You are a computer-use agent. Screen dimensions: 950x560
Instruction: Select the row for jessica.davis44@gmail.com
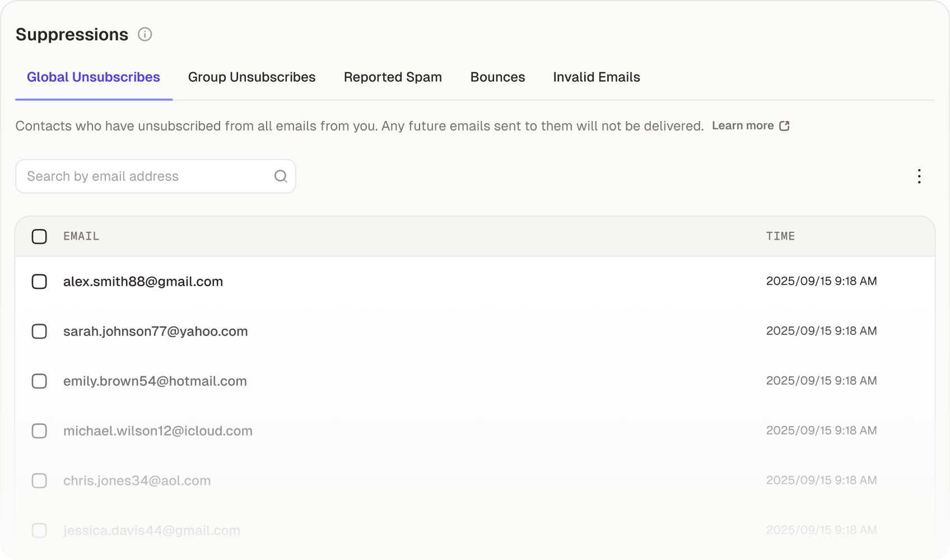click(151, 530)
